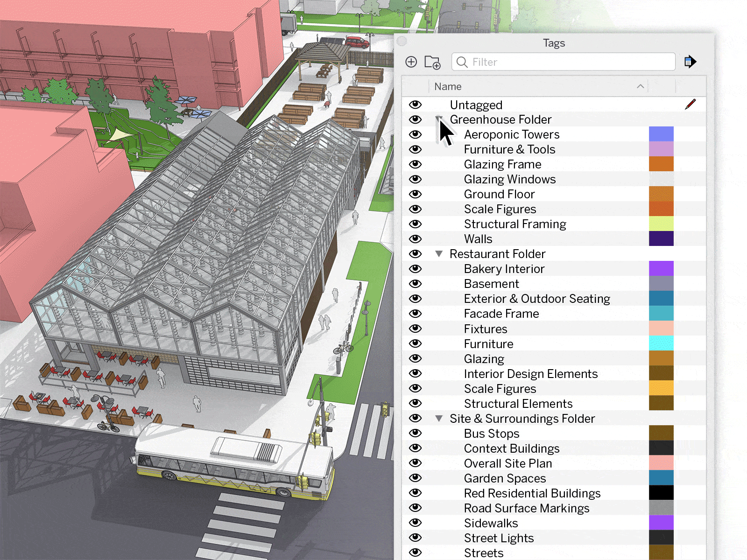Screen dimensions: 747x560
Task: Open color swatch for Structural Framing
Action: tap(661, 224)
